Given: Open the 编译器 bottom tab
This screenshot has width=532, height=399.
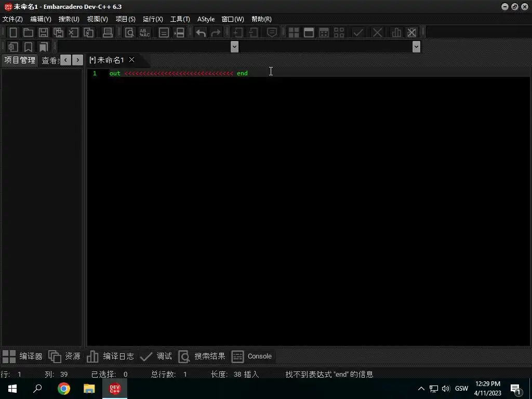Looking at the screenshot, I should (22, 356).
